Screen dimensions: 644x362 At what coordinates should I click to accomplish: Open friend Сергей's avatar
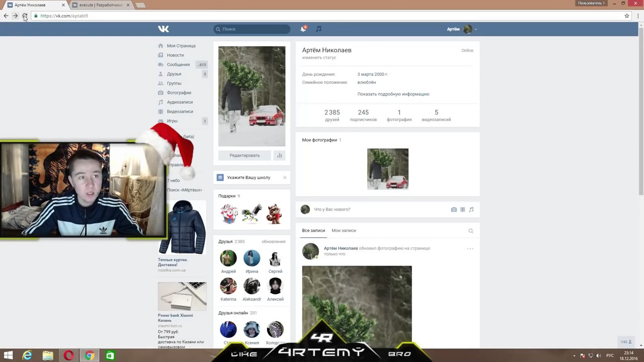click(275, 258)
